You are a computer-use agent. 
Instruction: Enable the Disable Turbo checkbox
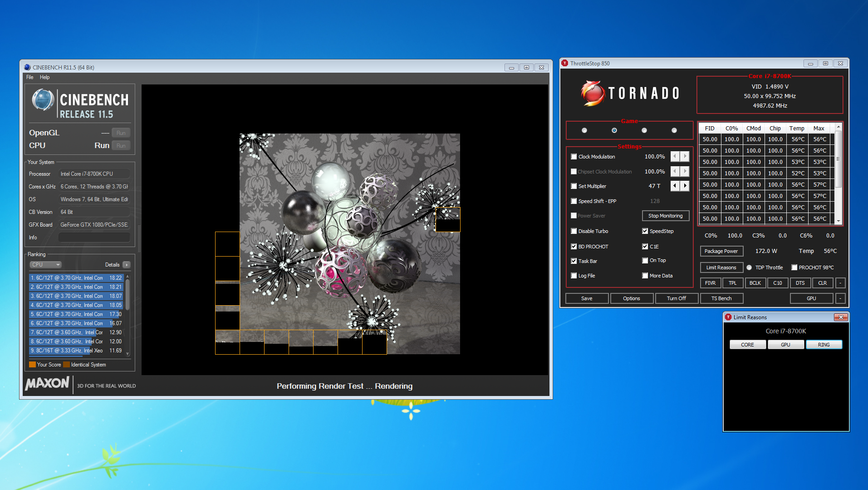coord(574,231)
